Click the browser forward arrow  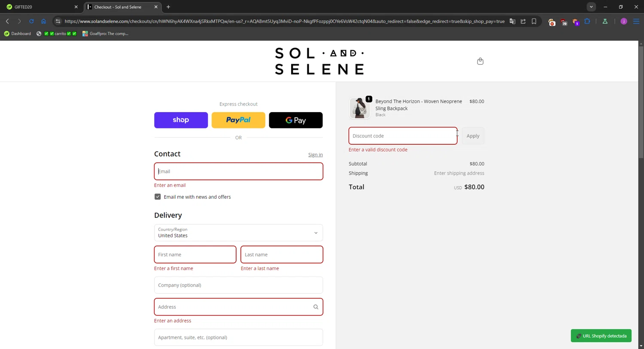(x=19, y=21)
